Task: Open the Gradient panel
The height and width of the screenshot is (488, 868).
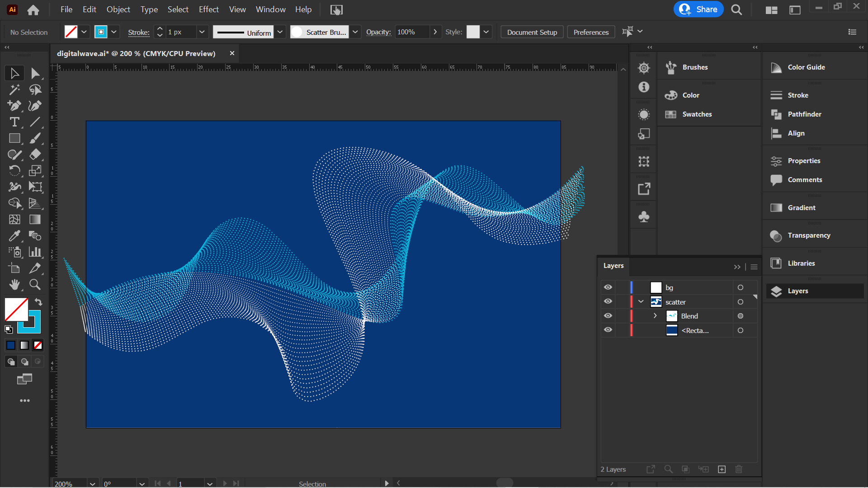Action: tap(800, 207)
